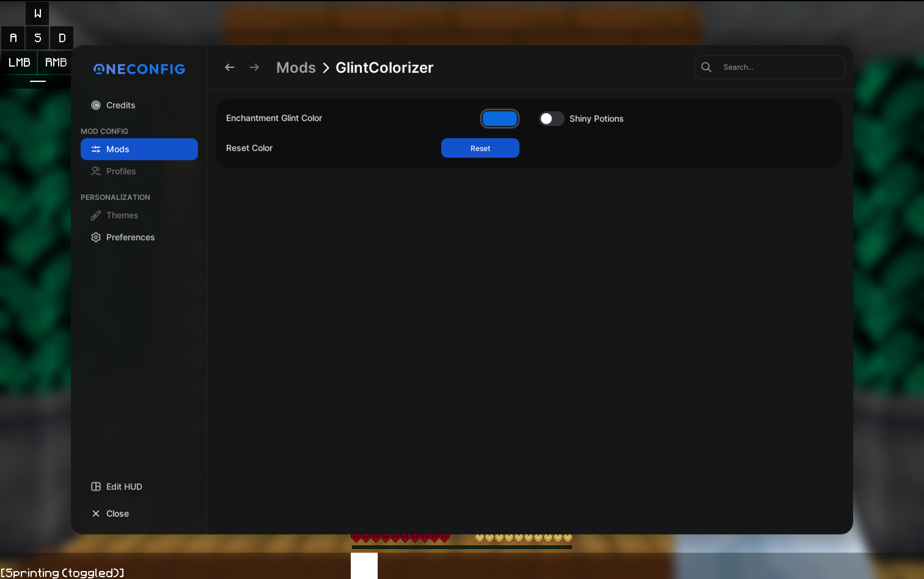924x579 pixels.
Task: Click the OneConfig logo
Action: (x=139, y=69)
